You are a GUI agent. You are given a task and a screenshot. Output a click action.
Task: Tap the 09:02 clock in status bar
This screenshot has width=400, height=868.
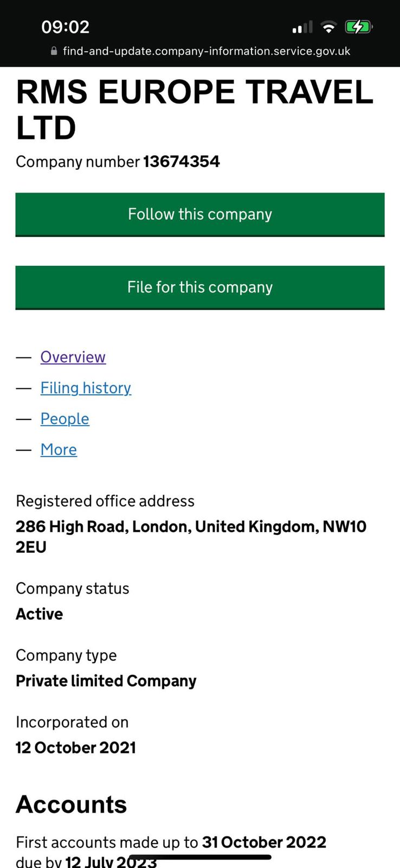pyautogui.click(x=65, y=27)
